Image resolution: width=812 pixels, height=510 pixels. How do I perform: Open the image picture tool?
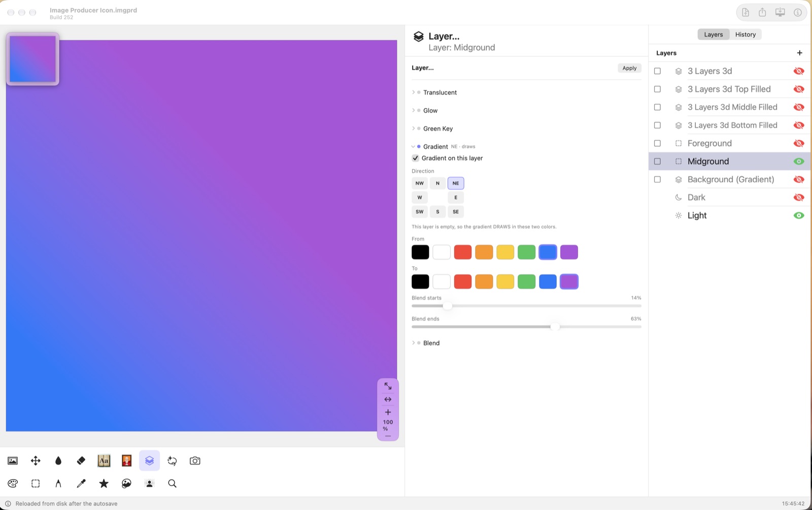point(13,461)
